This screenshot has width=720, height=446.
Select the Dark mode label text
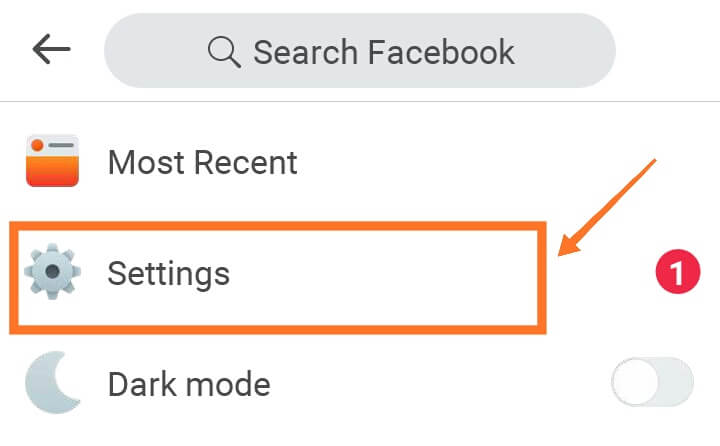189,383
